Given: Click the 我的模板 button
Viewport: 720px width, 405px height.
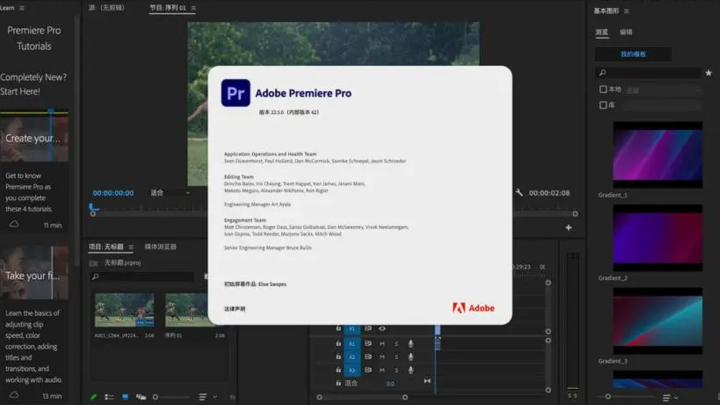Looking at the screenshot, I should [x=633, y=54].
